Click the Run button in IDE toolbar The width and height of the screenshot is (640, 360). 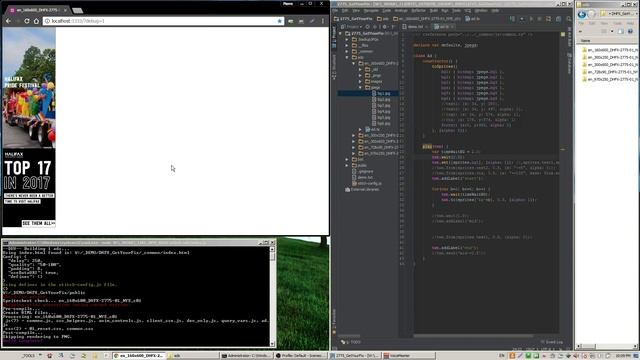pyautogui.click(x=531, y=19)
